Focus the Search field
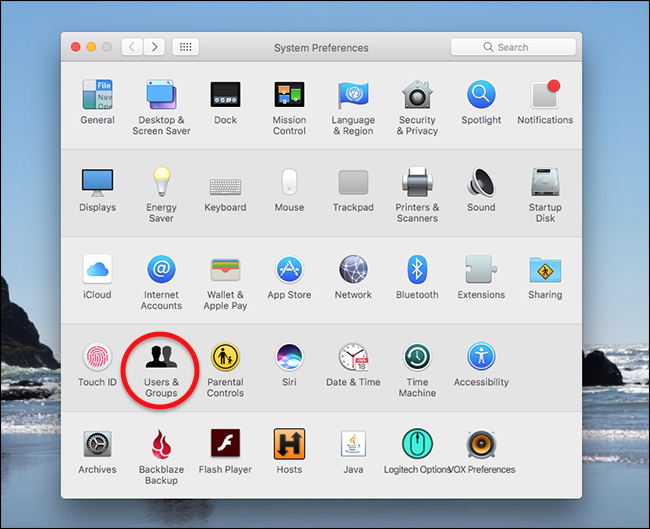Screen dimensions: 650x529 513,47
